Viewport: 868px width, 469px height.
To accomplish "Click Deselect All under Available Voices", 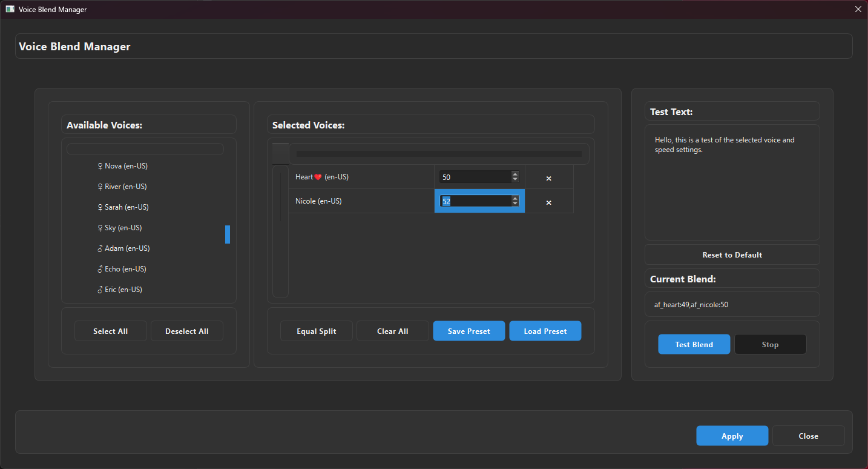I will [186, 331].
